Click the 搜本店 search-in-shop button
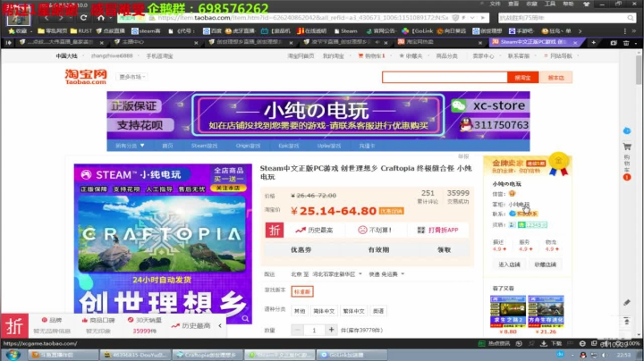Screen dimensions: 644x361 556,78
